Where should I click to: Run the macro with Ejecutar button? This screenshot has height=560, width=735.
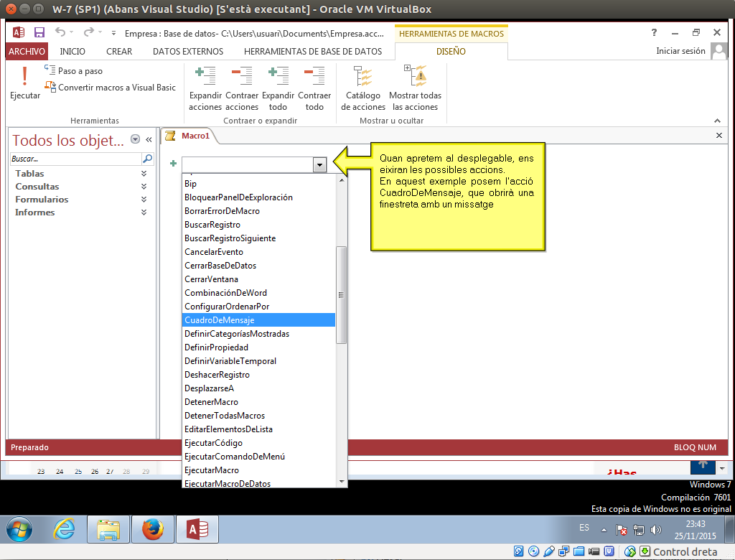[x=25, y=83]
